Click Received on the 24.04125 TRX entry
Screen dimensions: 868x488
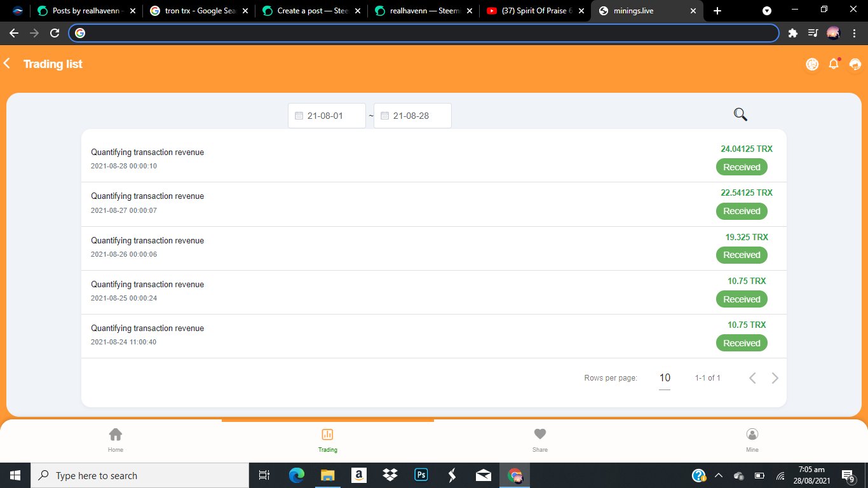(x=742, y=166)
